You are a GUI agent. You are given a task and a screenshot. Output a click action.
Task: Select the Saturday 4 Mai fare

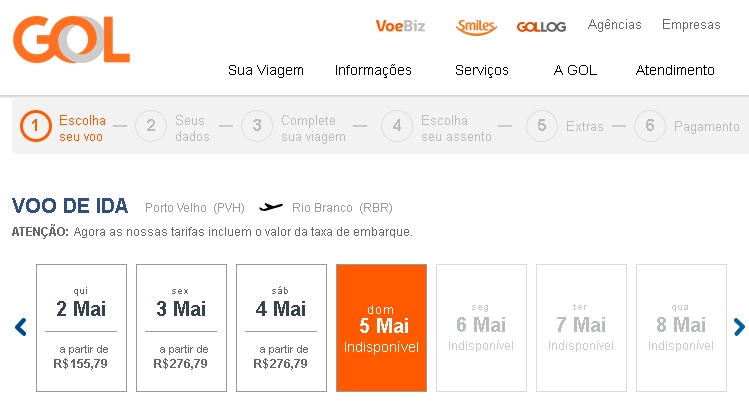coord(281,327)
